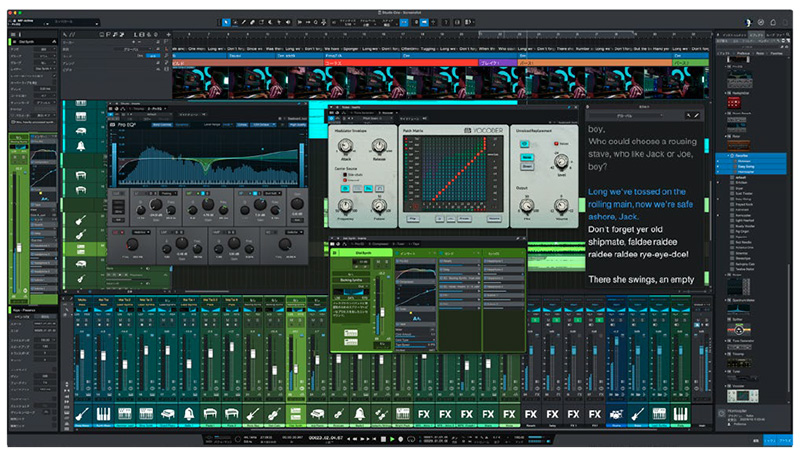Image resolution: width=800 pixels, height=454 pixels.
Task: Click blue button at bottom-right window corner
Action: click(x=785, y=440)
